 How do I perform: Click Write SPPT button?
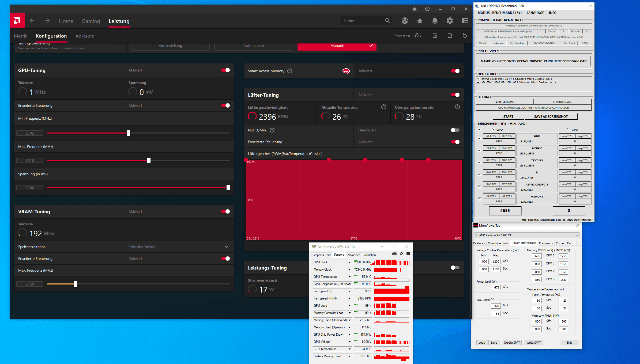[x=533, y=343]
